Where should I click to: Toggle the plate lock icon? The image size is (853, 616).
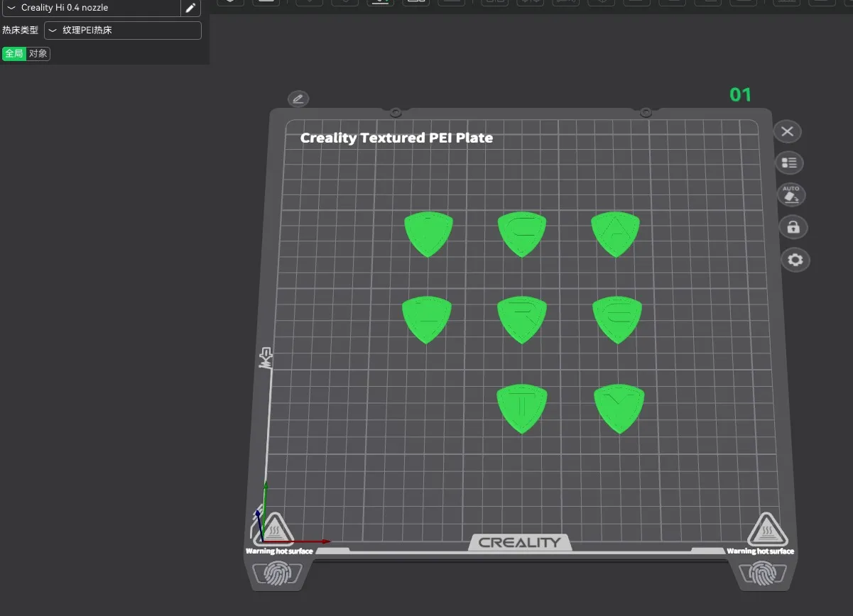[793, 227]
